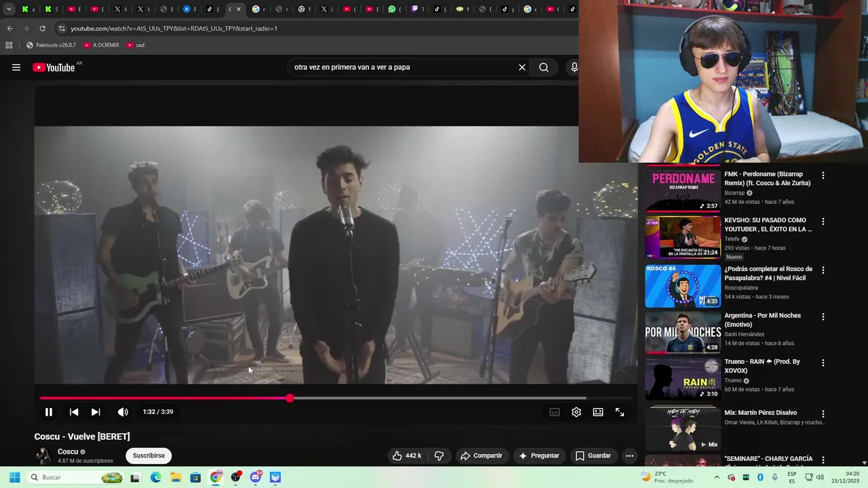Open the Trueno RAIN thumbnail

[683, 378]
